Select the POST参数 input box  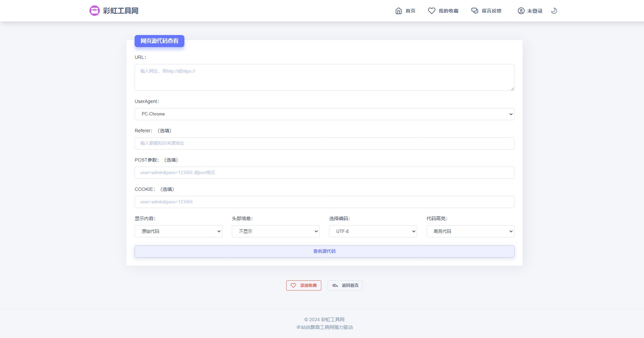pos(324,173)
